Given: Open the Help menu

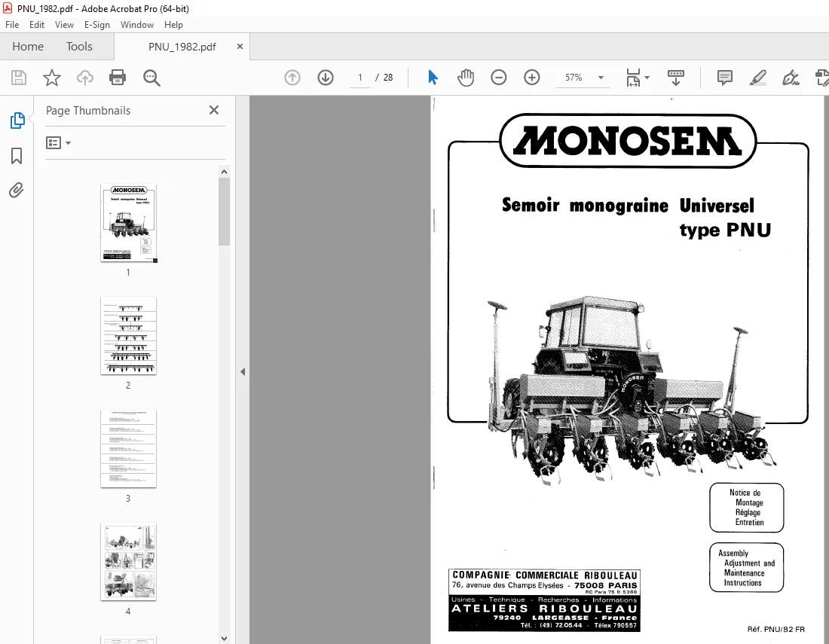Looking at the screenshot, I should tap(173, 25).
